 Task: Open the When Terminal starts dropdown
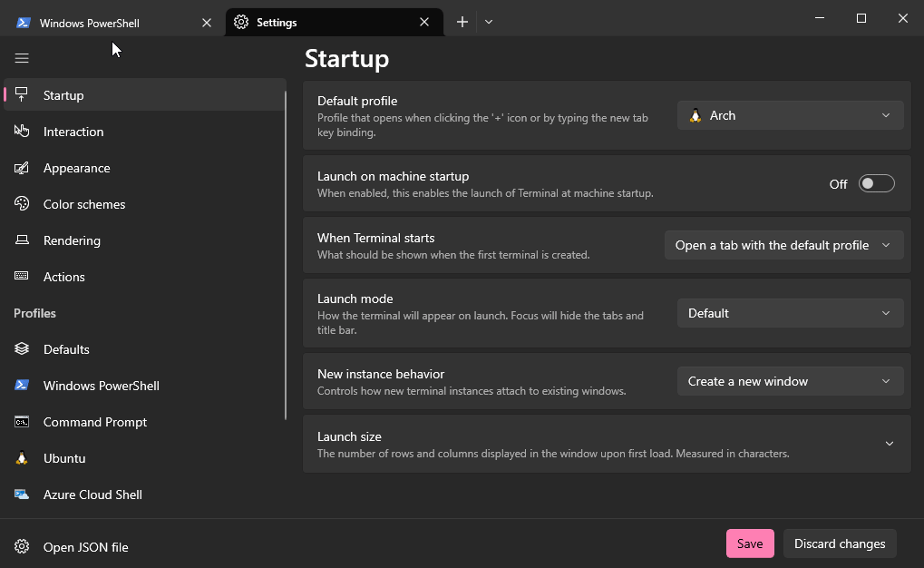tap(783, 245)
